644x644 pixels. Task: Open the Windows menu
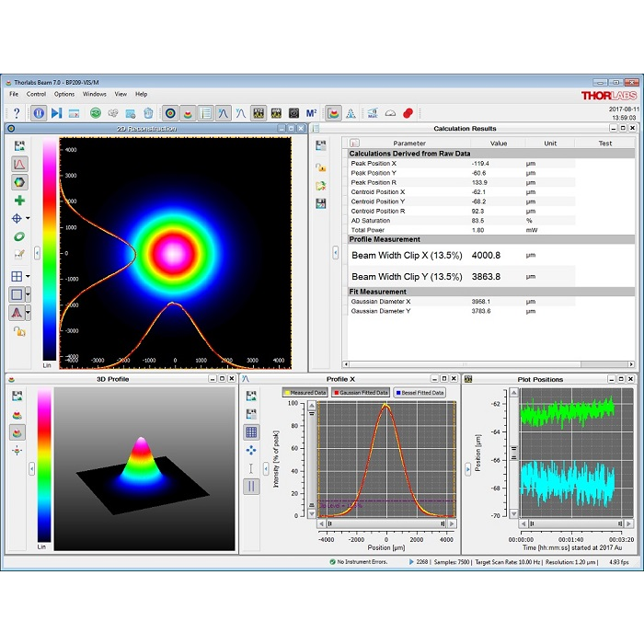94,94
